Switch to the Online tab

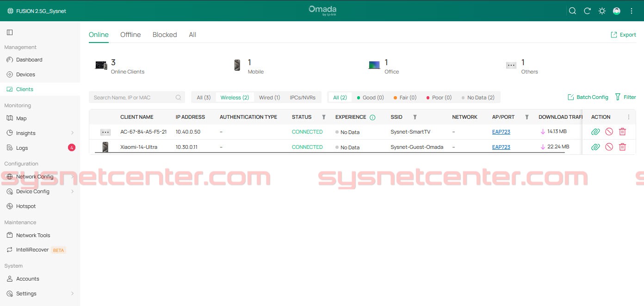[99, 35]
